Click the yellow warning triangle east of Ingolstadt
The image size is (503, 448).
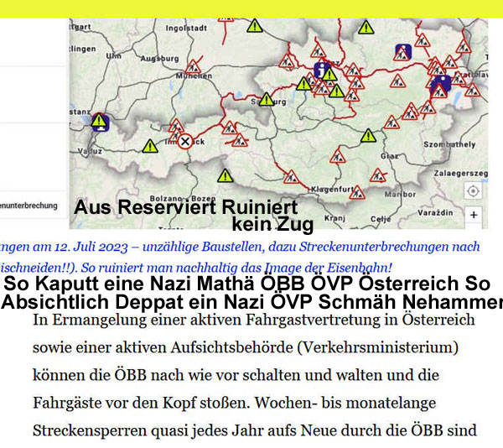[x=255, y=26]
